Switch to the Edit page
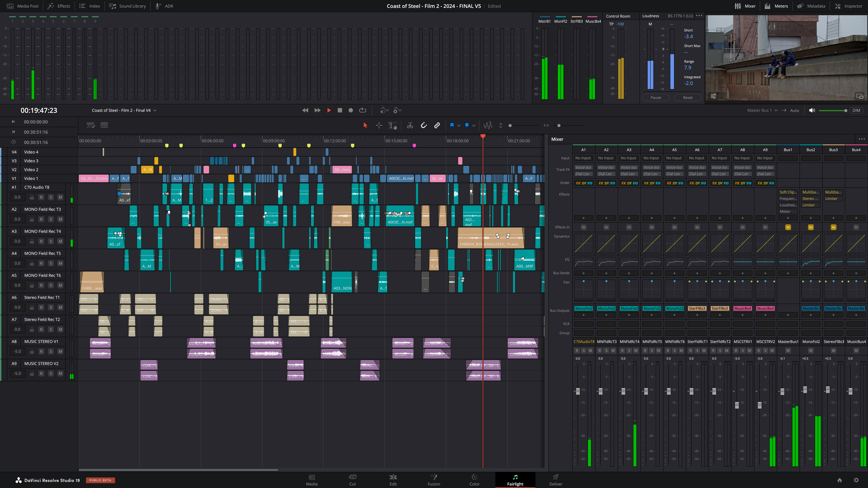Image resolution: width=868 pixels, height=488 pixels. [x=393, y=480]
